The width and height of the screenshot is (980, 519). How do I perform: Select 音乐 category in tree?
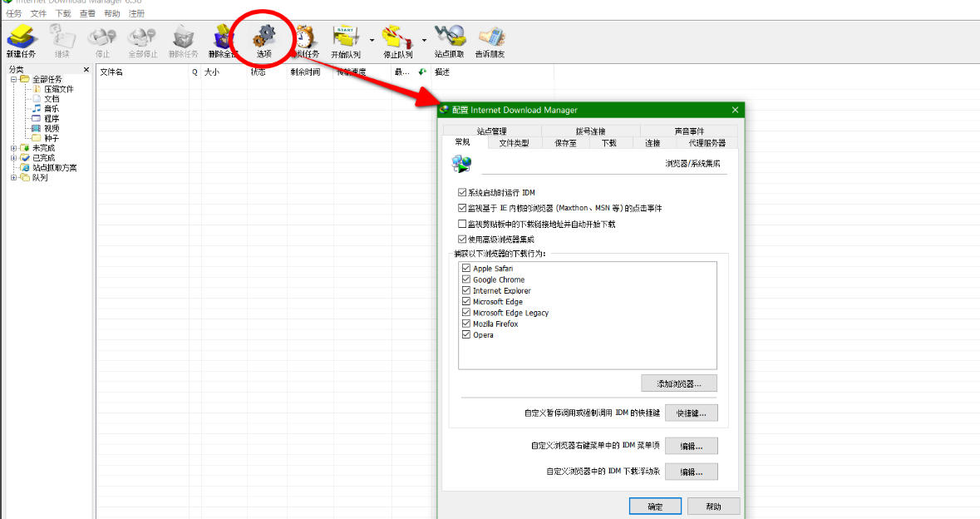52,109
